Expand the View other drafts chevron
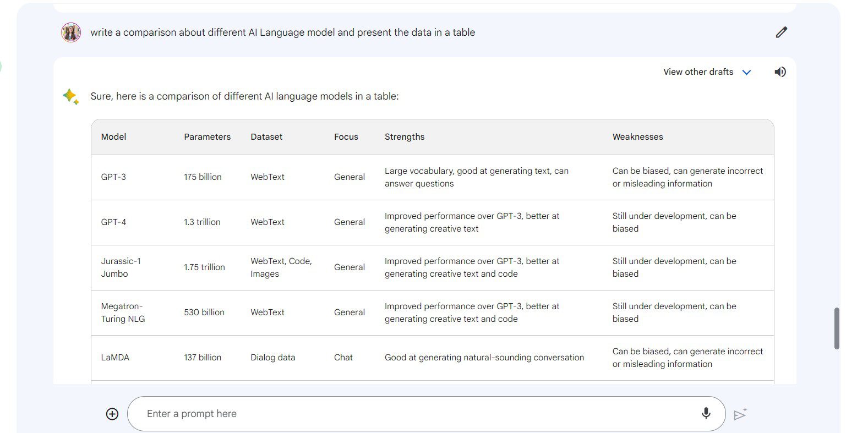868x433 pixels. (746, 72)
